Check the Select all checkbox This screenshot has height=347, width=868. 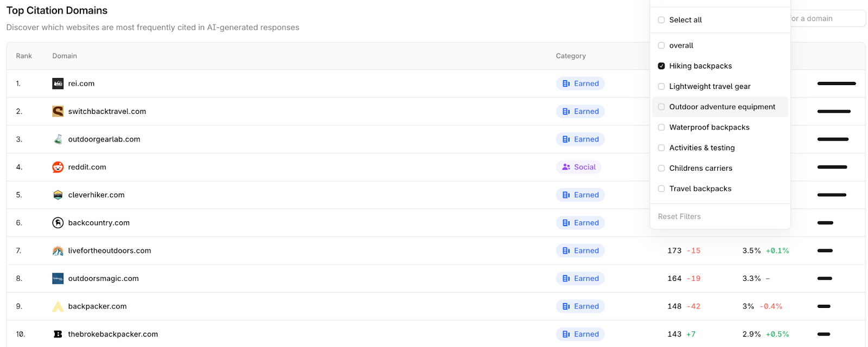[661, 20]
